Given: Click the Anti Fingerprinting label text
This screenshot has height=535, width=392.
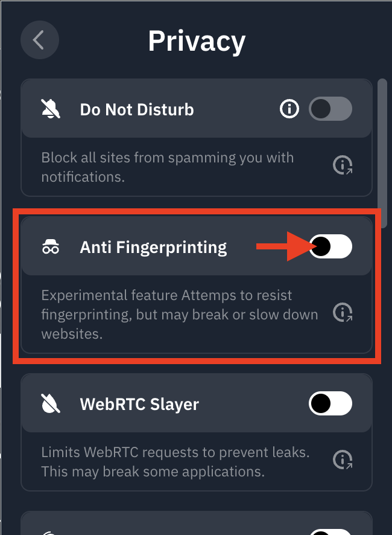Looking at the screenshot, I should click(x=153, y=247).
